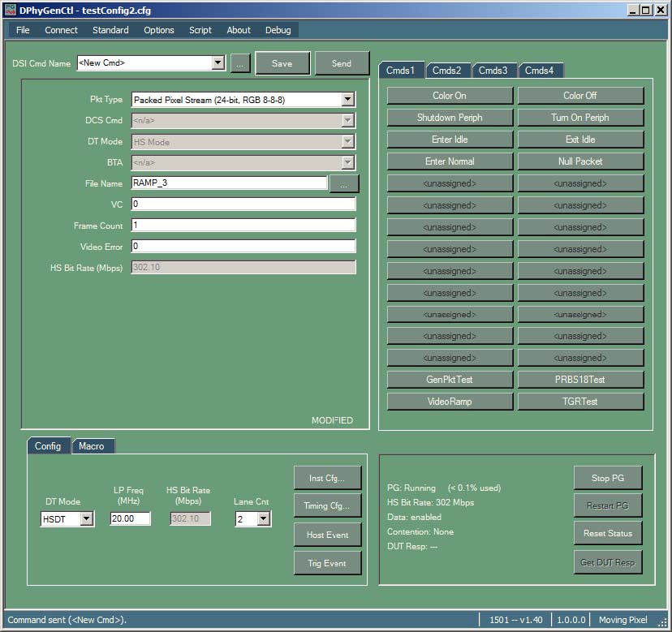Click the DT Mode HS Mode dropdown arrow
The image size is (672, 632).
[348, 141]
